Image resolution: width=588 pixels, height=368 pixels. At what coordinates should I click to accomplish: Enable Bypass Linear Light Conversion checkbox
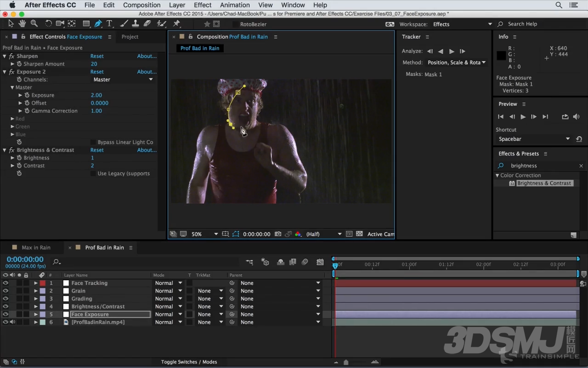tap(93, 143)
